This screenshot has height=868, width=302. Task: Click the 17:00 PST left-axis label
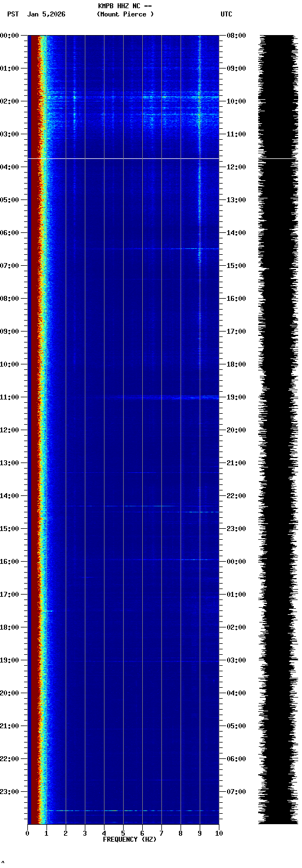[x=10, y=595]
